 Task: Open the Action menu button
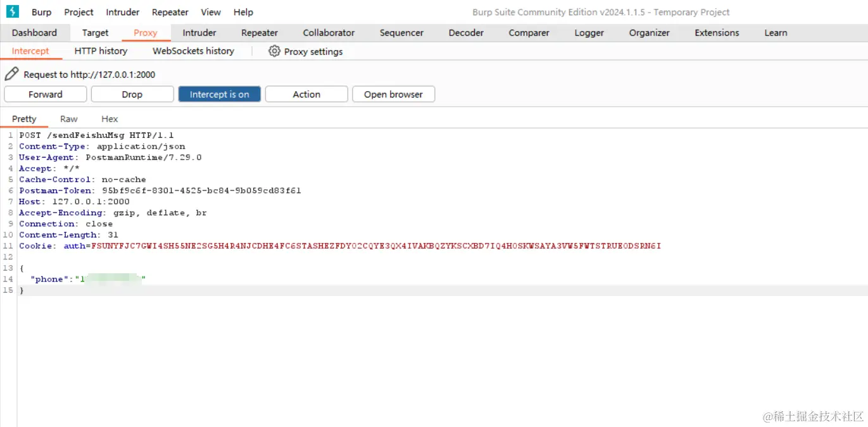(306, 94)
